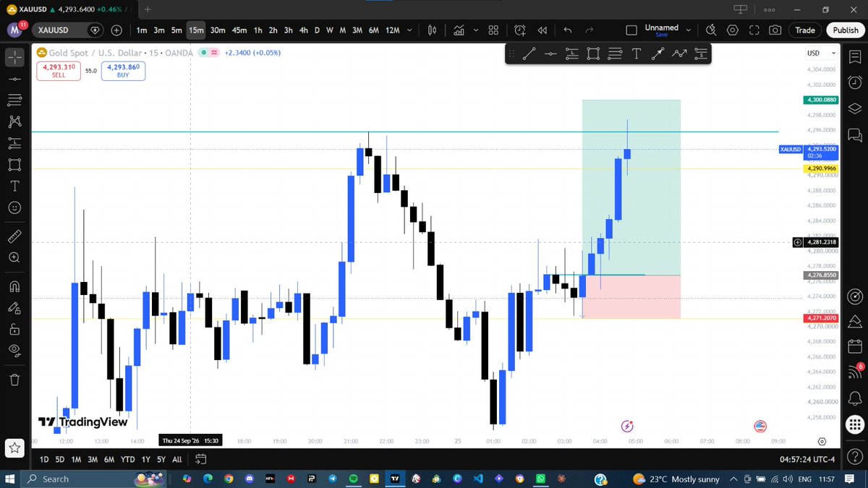Open the prediction and measurement tools
Image resolution: width=868 pixels, height=488 pixels.
[15, 142]
